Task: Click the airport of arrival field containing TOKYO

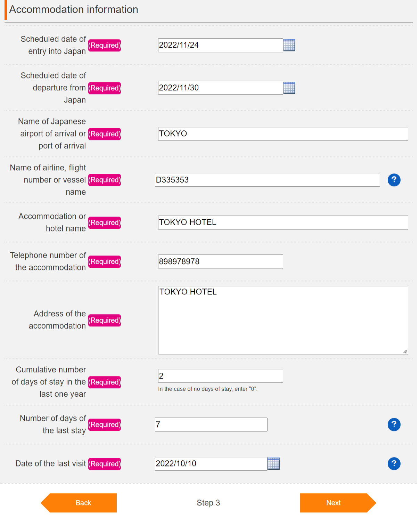Action: [x=283, y=134]
